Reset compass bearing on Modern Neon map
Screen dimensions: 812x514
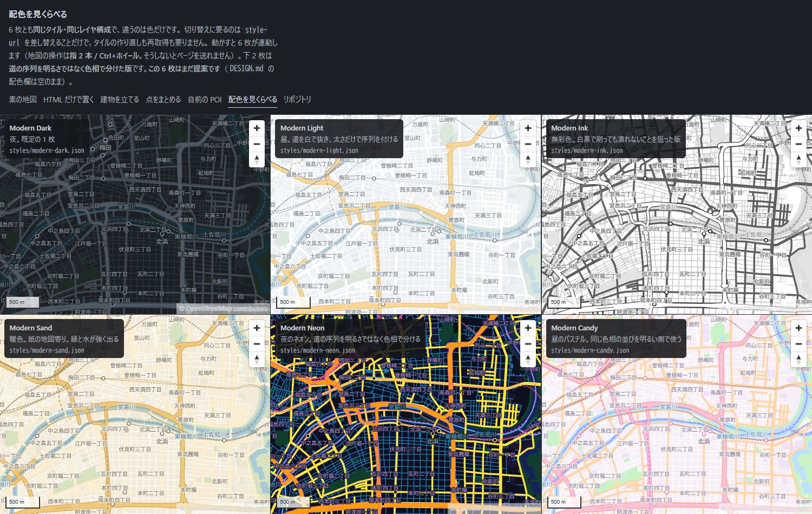528,360
